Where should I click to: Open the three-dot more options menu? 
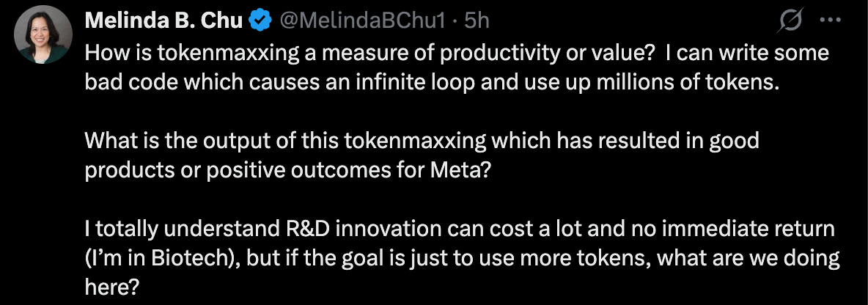tap(828, 22)
